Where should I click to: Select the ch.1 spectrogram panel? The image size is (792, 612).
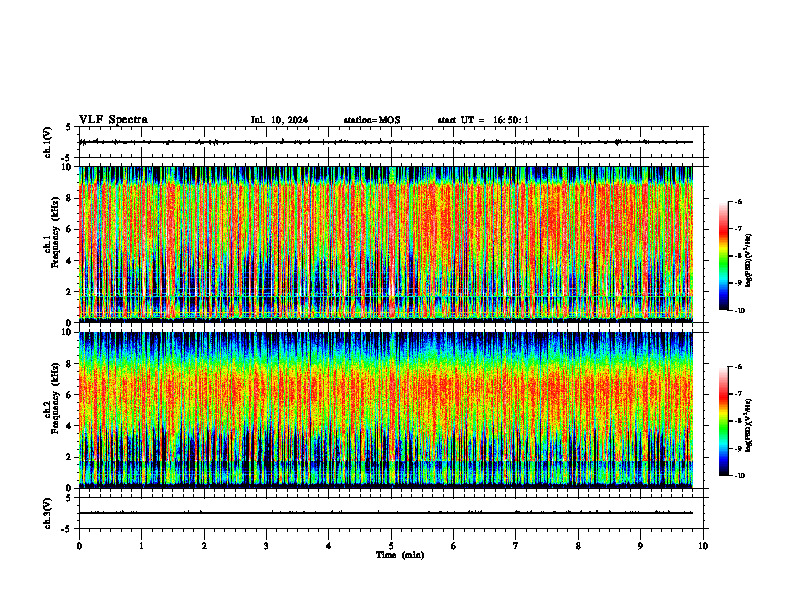[x=386, y=244]
